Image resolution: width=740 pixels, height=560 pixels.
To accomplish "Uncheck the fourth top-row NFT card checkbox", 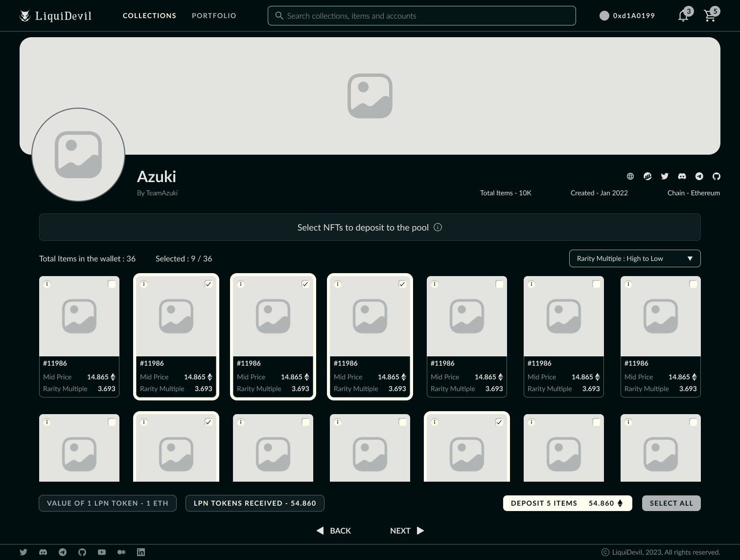I will click(x=402, y=284).
